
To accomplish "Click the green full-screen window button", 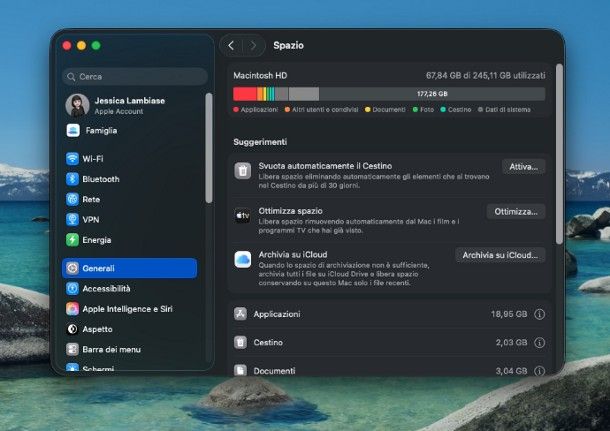I will pyautogui.click(x=96, y=46).
